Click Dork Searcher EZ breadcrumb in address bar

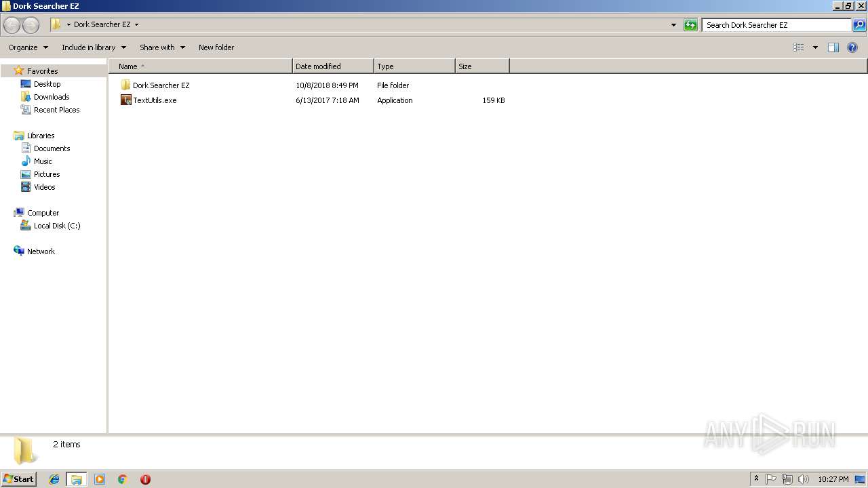tap(102, 24)
